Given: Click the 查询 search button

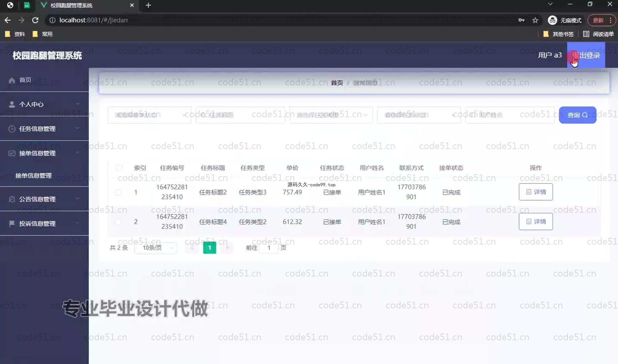Looking at the screenshot, I should tap(578, 115).
